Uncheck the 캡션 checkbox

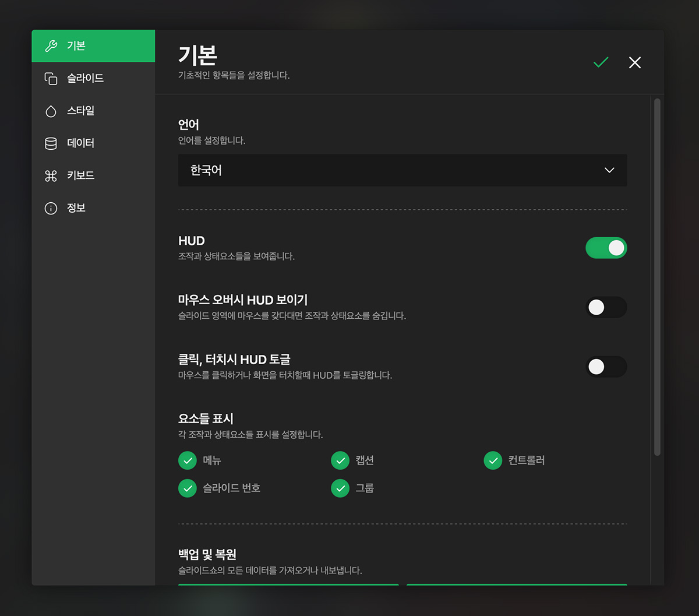(340, 460)
